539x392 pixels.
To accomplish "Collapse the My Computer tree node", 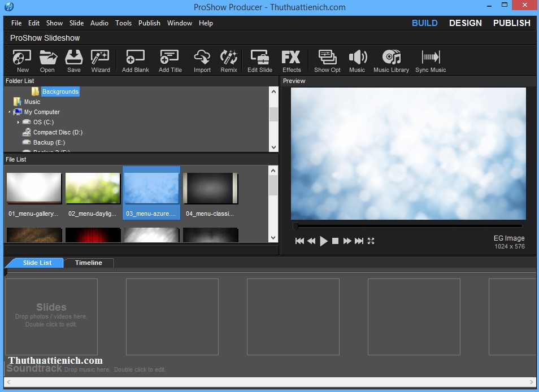I will (9, 112).
